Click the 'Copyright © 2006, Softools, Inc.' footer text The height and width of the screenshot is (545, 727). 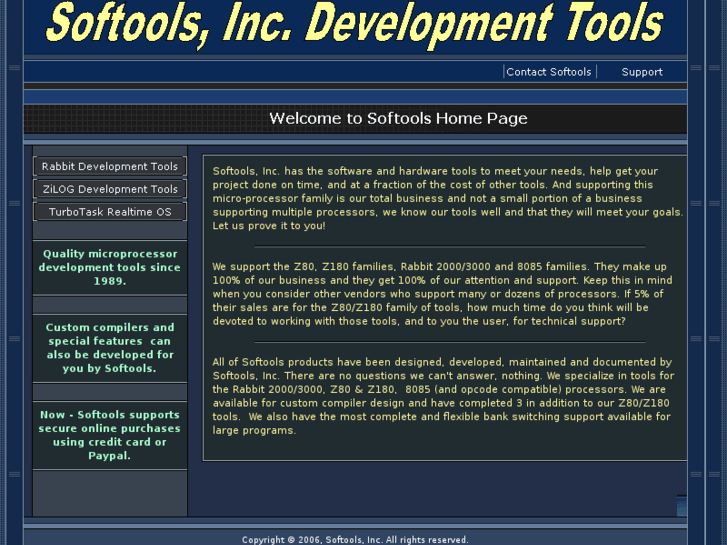(355, 540)
